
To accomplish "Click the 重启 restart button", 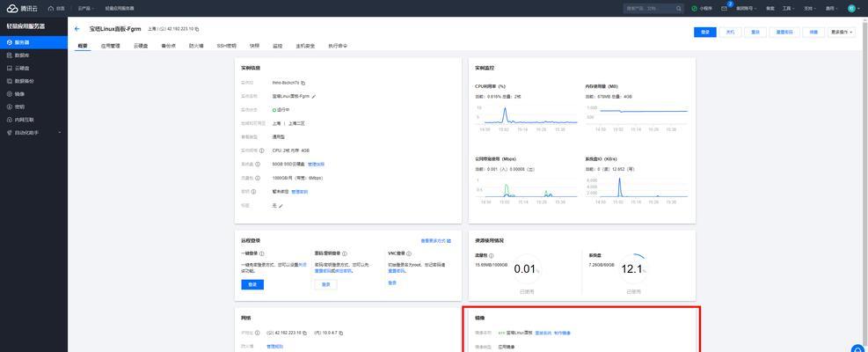I will coord(755,33).
